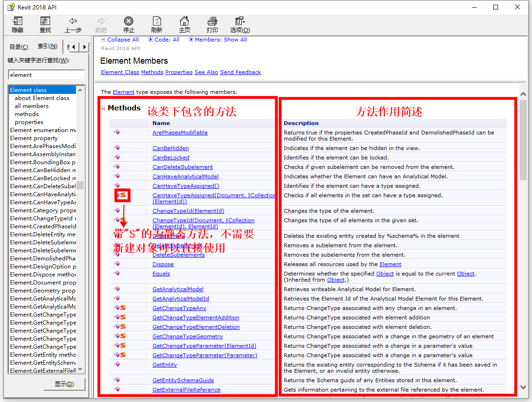Jump to the Methods anchor link
Viewport: 532px width, 402px height.
[152, 72]
